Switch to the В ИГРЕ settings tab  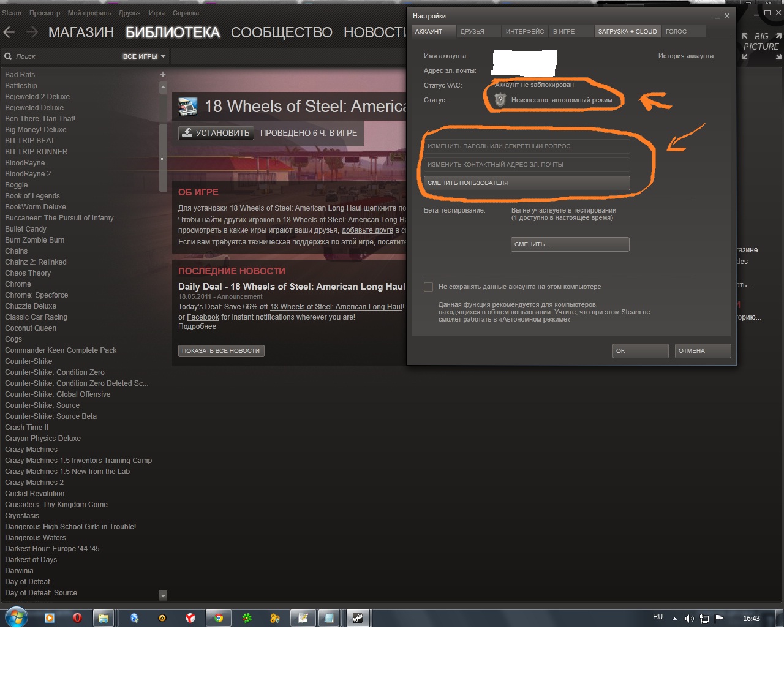pyautogui.click(x=570, y=31)
